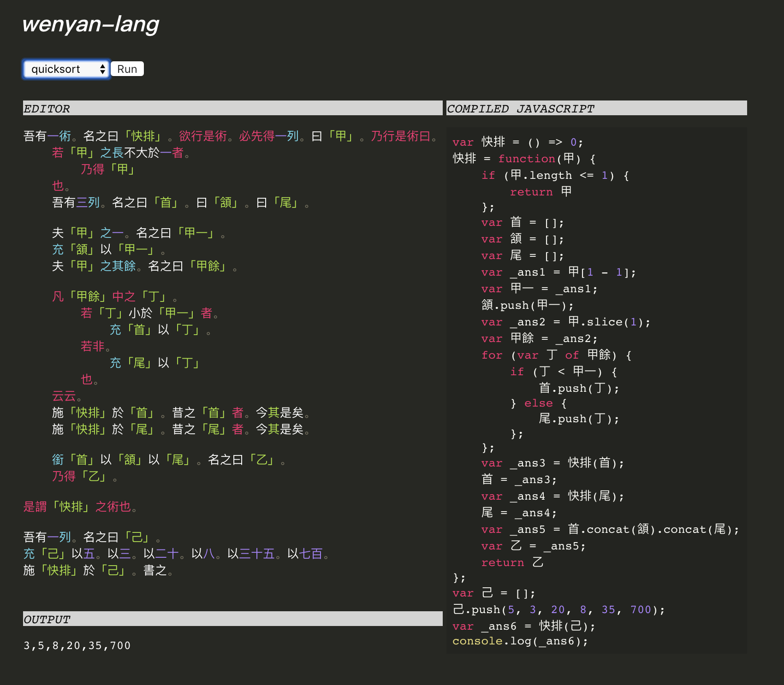Click the Run button
The height and width of the screenshot is (685, 784).
click(127, 69)
